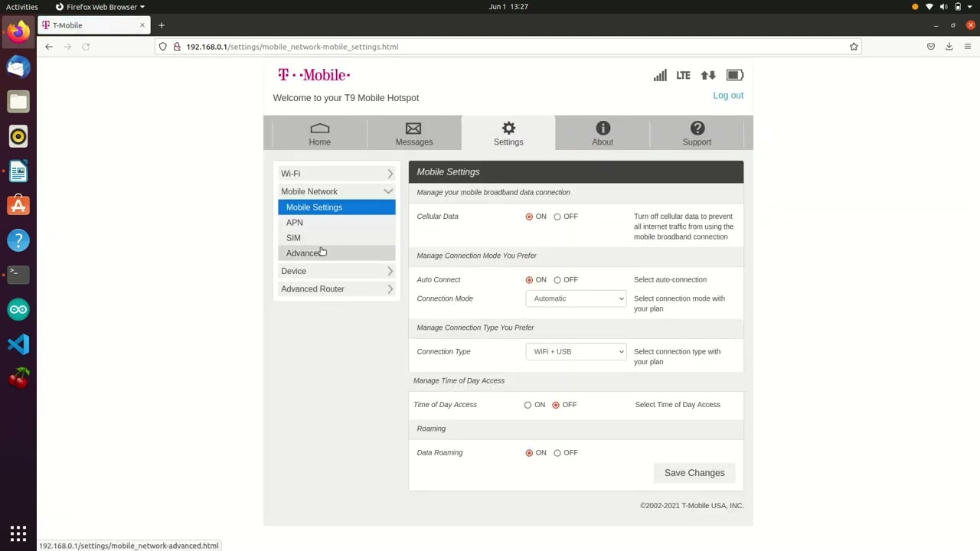This screenshot has width=980, height=551.
Task: Select APN in the sidebar
Action: pos(337,223)
